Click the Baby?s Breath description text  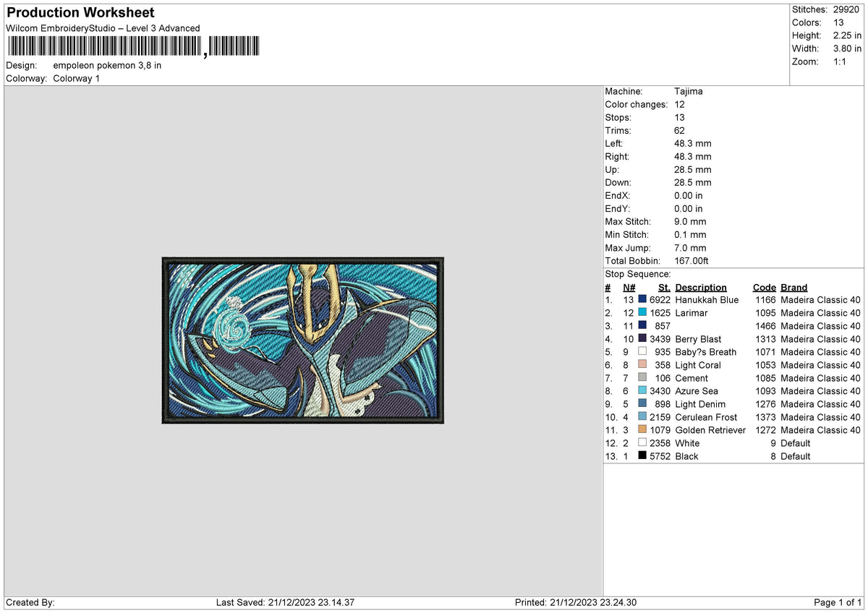click(706, 351)
